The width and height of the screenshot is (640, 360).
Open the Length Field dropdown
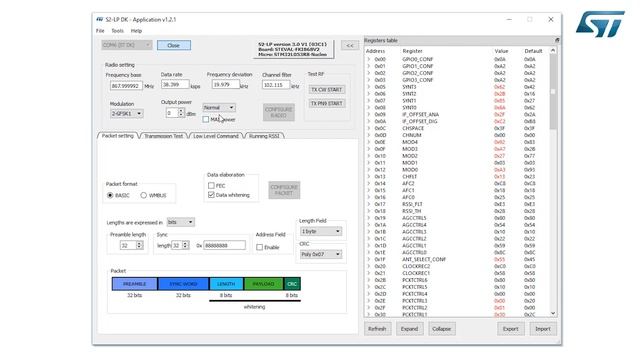pos(321,231)
